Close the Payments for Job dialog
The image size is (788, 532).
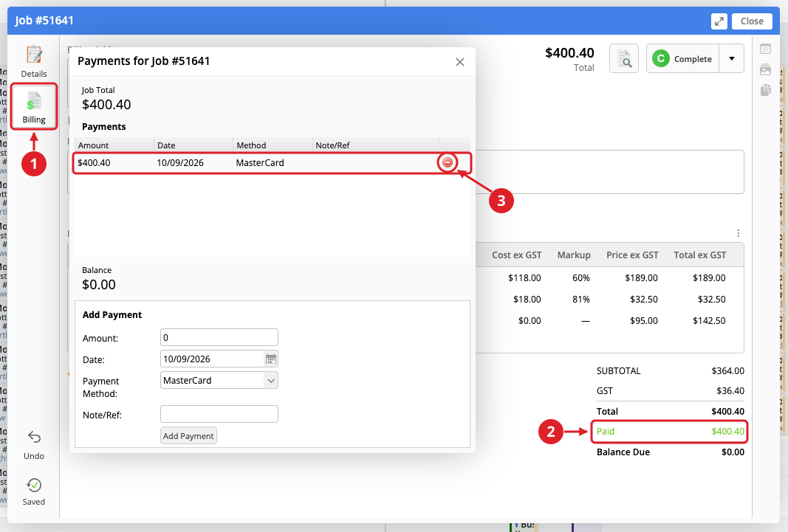pyautogui.click(x=460, y=62)
